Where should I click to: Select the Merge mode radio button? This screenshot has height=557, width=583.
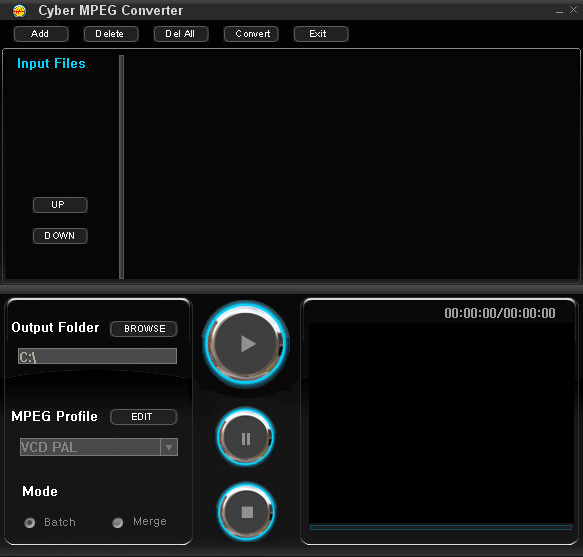[x=117, y=523]
